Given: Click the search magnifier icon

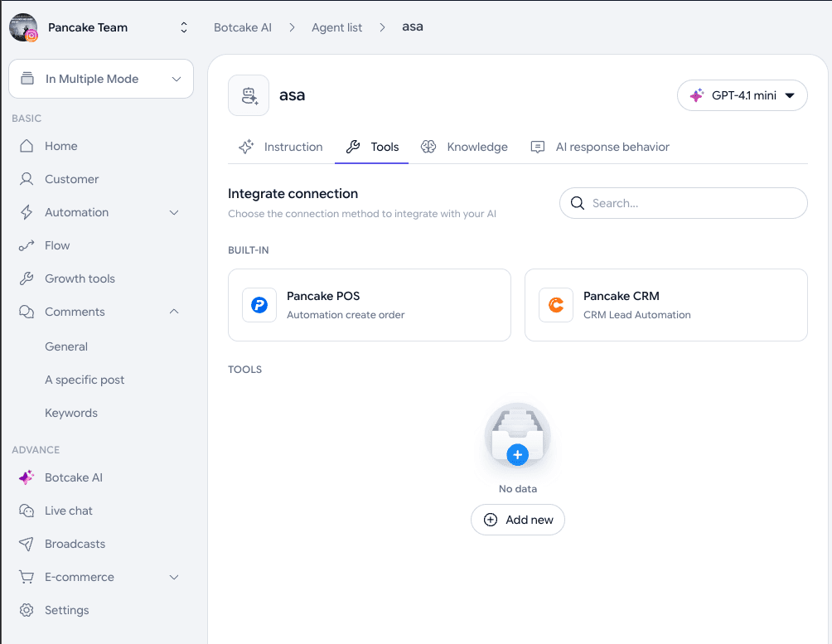Looking at the screenshot, I should pos(578,203).
